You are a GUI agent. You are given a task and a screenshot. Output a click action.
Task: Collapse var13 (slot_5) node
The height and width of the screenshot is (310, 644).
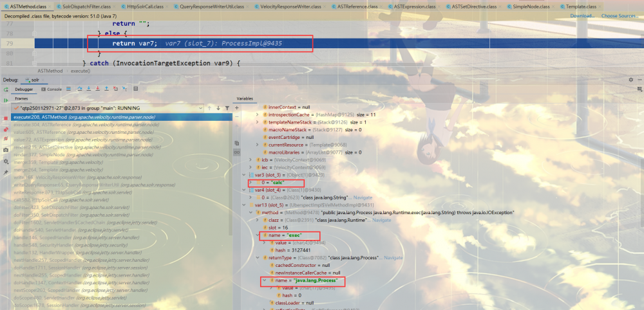pyautogui.click(x=245, y=205)
